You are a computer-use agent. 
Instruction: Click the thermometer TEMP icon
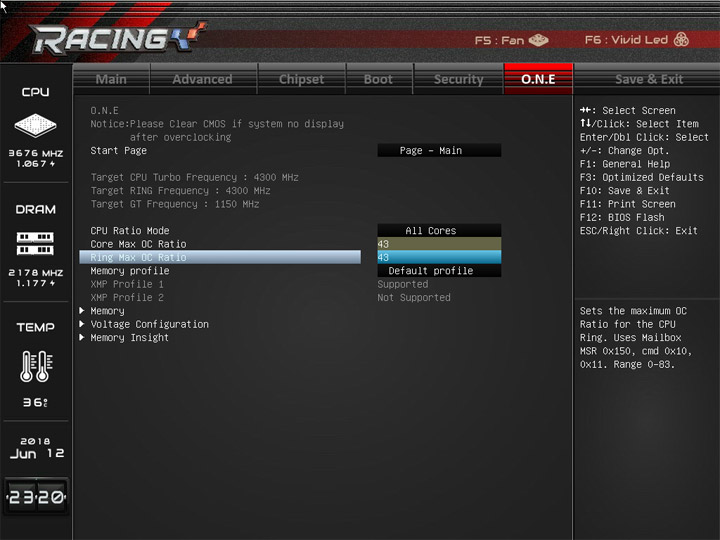[36, 366]
